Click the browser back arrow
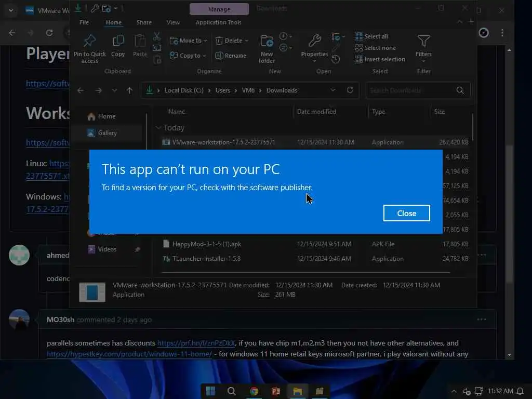Screen dimensions: 532x399 [12, 33]
